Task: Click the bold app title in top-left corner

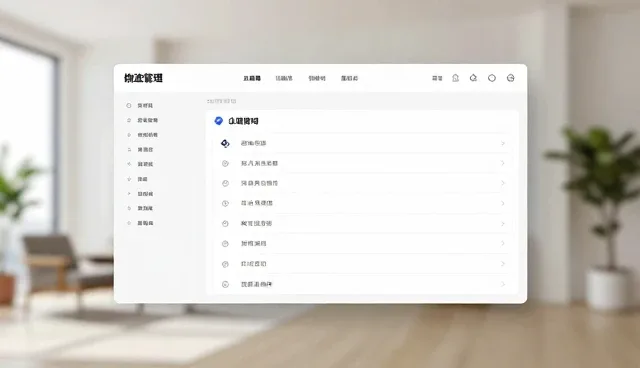Action: [x=143, y=78]
